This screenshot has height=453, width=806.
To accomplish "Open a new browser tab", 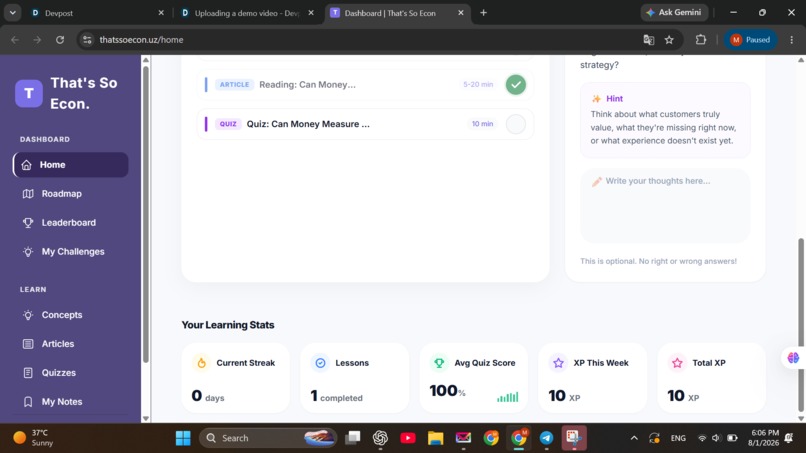I will [x=483, y=13].
